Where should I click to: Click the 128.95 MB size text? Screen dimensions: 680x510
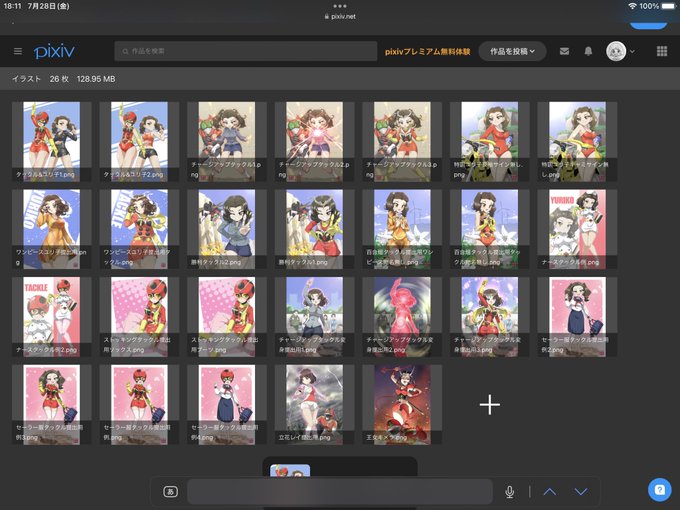click(96, 79)
